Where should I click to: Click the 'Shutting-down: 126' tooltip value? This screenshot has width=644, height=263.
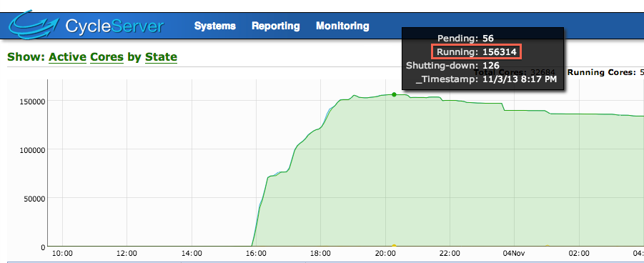(452, 65)
